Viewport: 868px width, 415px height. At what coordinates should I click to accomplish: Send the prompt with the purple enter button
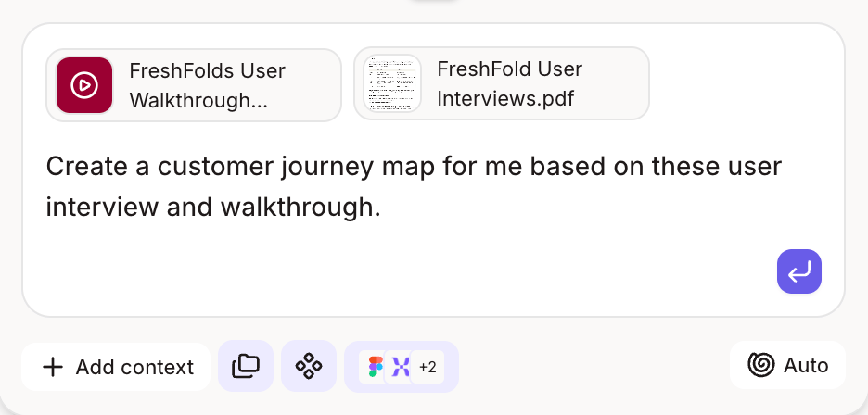[798, 271]
